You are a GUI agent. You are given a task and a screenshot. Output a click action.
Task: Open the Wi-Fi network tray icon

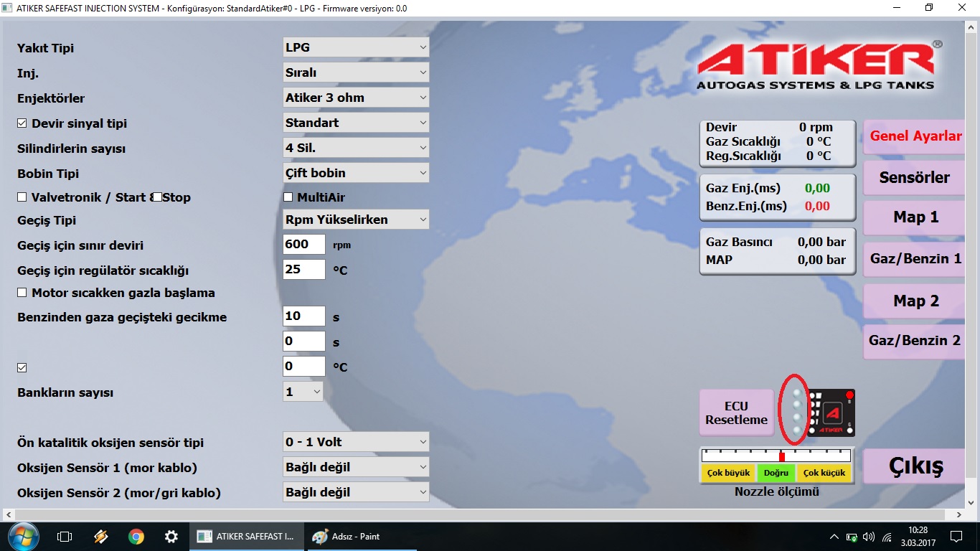tap(887, 537)
